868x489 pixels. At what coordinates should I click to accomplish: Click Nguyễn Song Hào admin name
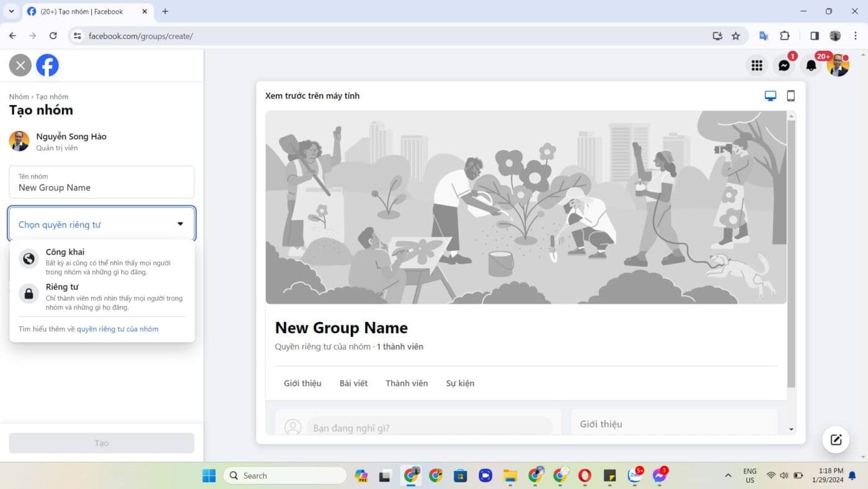point(71,137)
